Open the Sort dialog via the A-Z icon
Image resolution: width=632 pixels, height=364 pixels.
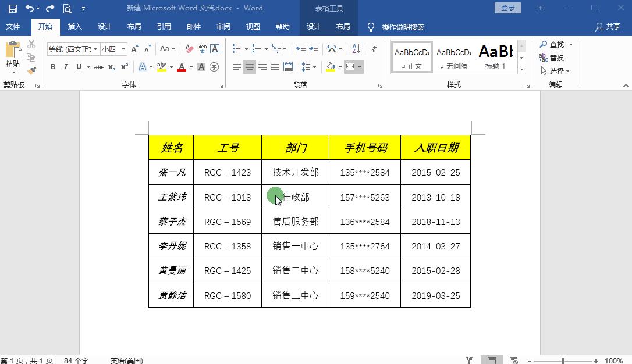356,49
